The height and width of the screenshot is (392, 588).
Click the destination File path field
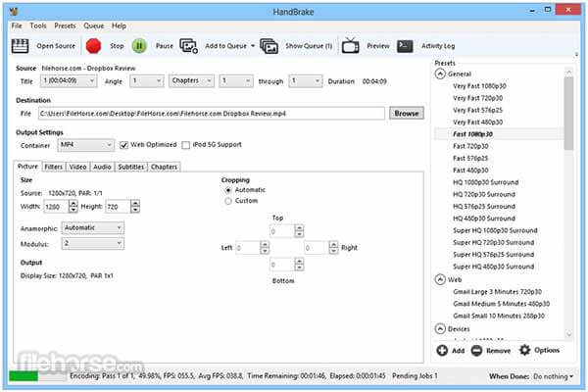tap(212, 114)
